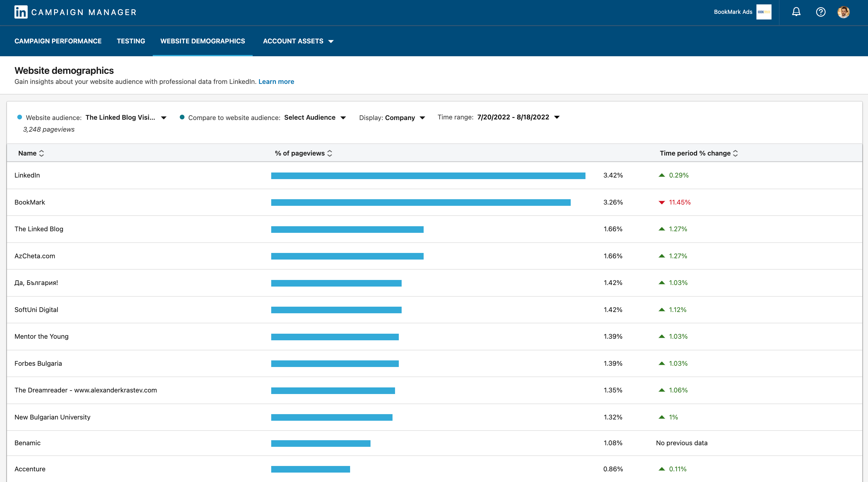Image resolution: width=868 pixels, height=482 pixels.
Task: Click the Website demographics heading
Action: tap(64, 70)
